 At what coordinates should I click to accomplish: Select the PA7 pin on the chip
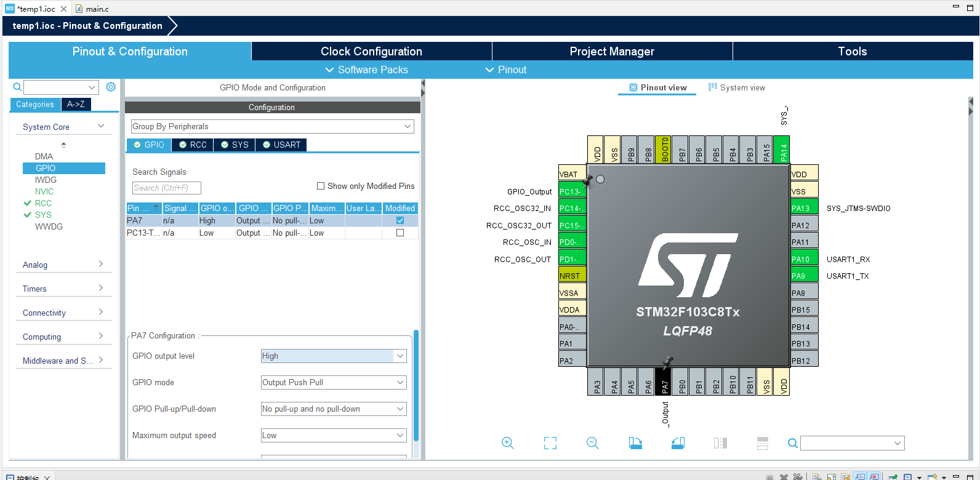point(664,382)
